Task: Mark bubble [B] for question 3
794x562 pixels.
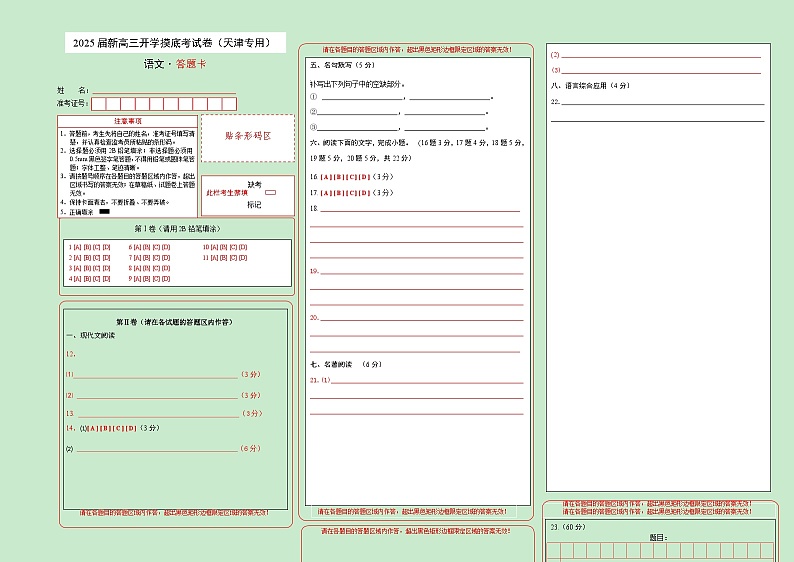Action: pos(87,268)
